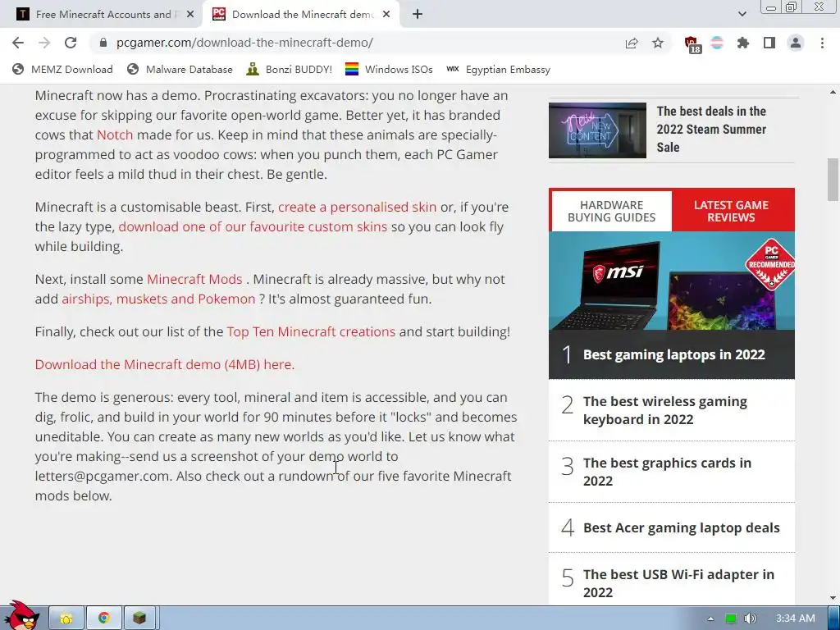Open the MSI gaming laptops image
The width and height of the screenshot is (840, 630).
(672, 281)
